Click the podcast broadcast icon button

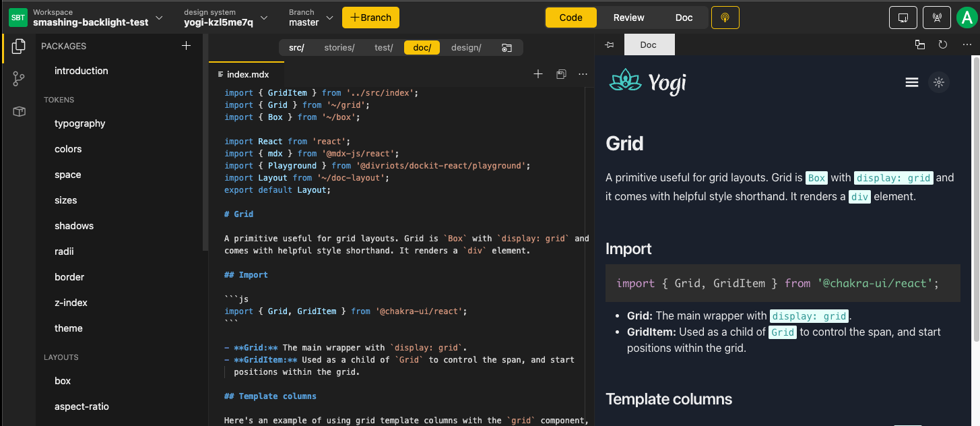[725, 18]
